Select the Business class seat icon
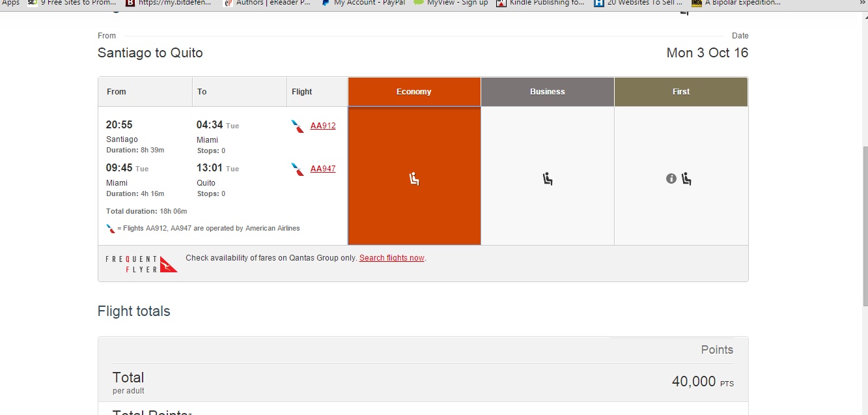 point(548,179)
